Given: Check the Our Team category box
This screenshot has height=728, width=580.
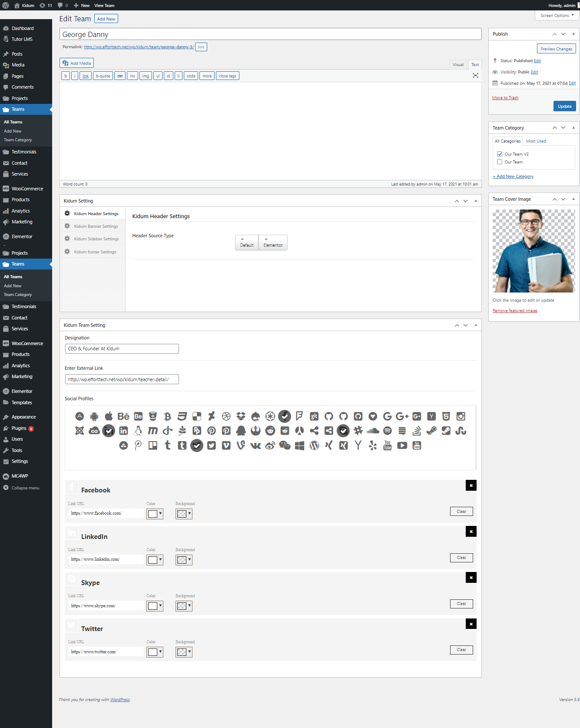Looking at the screenshot, I should (x=500, y=162).
